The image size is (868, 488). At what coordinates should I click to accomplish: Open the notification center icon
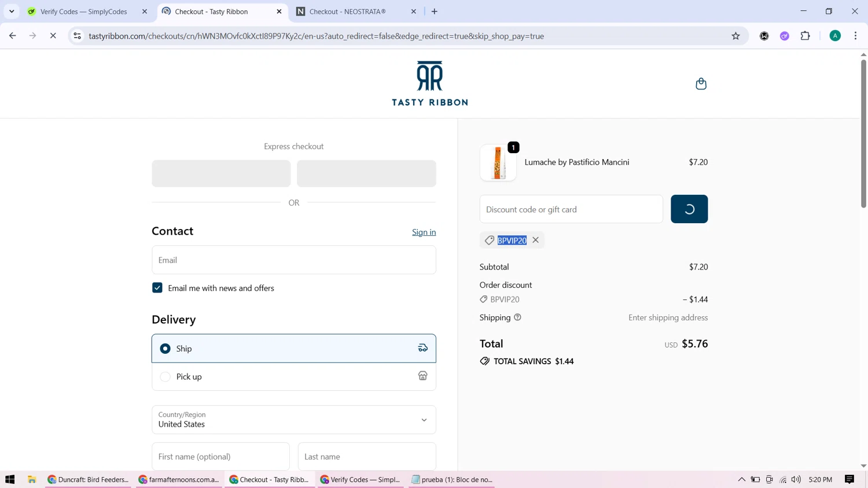[x=849, y=479]
